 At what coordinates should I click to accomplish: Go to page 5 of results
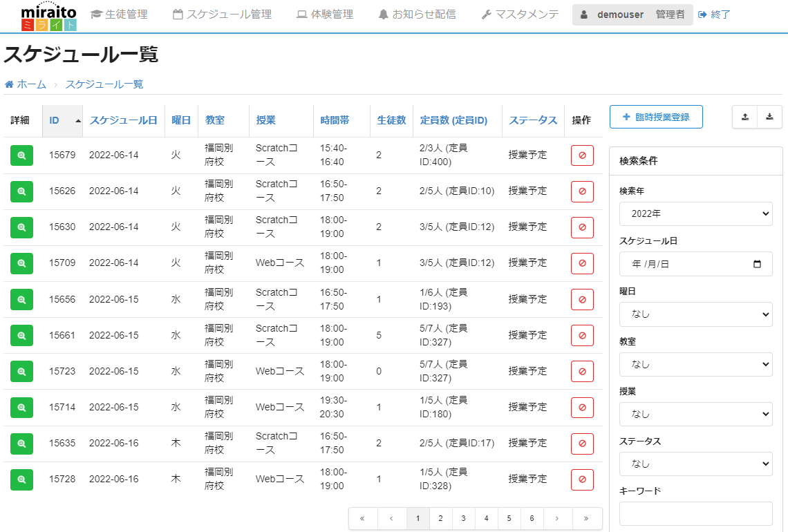509,518
